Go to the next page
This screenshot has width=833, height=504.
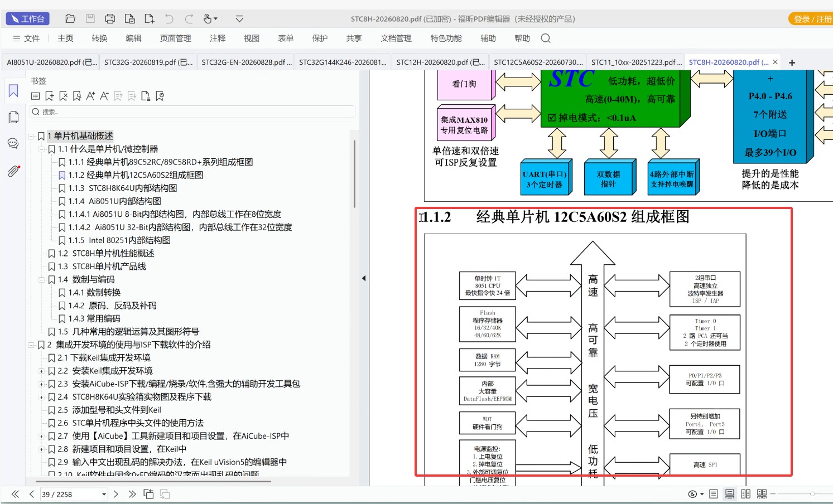(115, 494)
